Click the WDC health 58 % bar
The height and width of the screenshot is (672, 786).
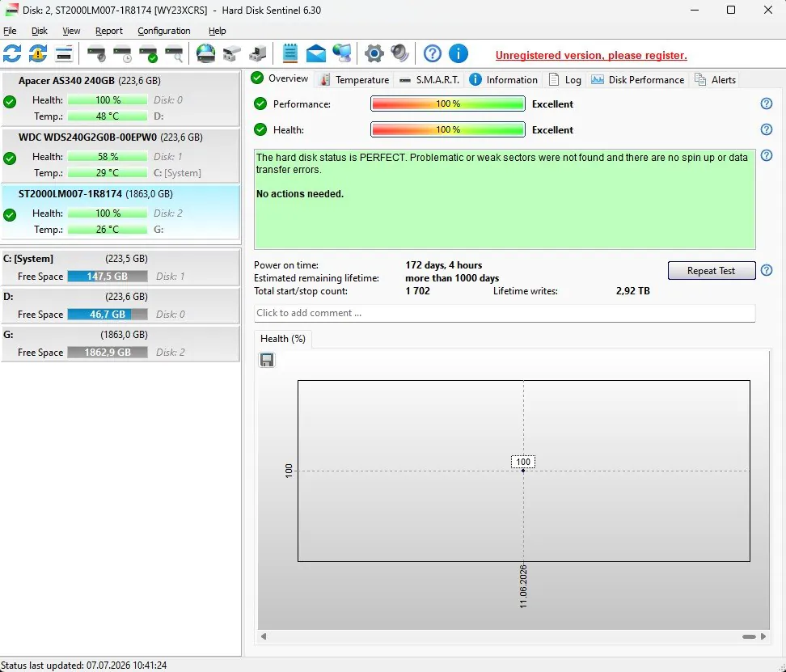point(108,156)
